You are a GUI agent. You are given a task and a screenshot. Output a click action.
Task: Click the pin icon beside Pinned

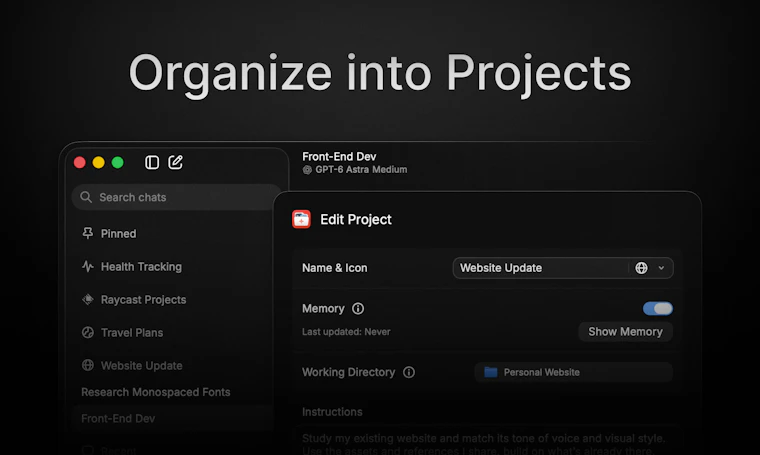(88, 233)
